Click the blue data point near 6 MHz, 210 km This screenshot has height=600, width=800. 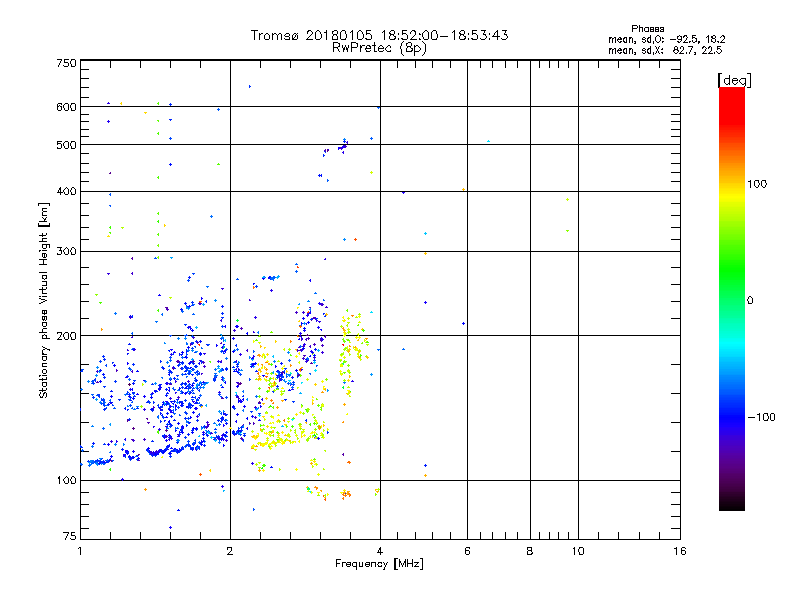tap(463, 323)
